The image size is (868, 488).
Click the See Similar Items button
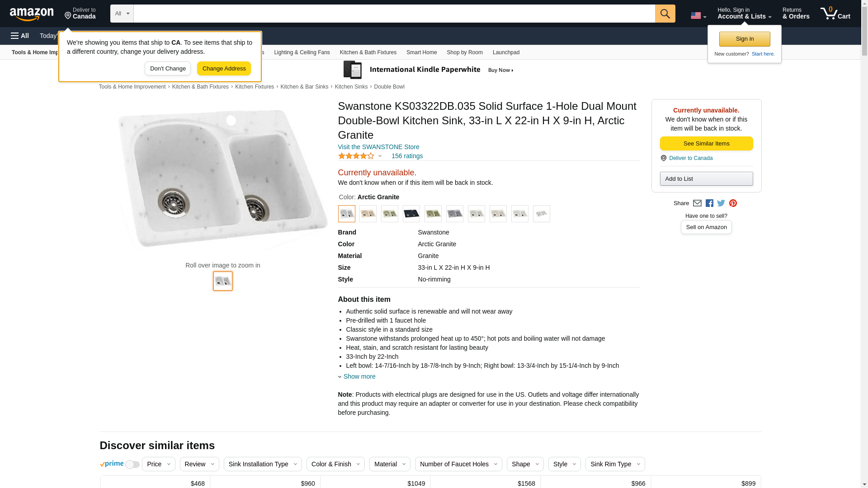pyautogui.click(x=706, y=143)
